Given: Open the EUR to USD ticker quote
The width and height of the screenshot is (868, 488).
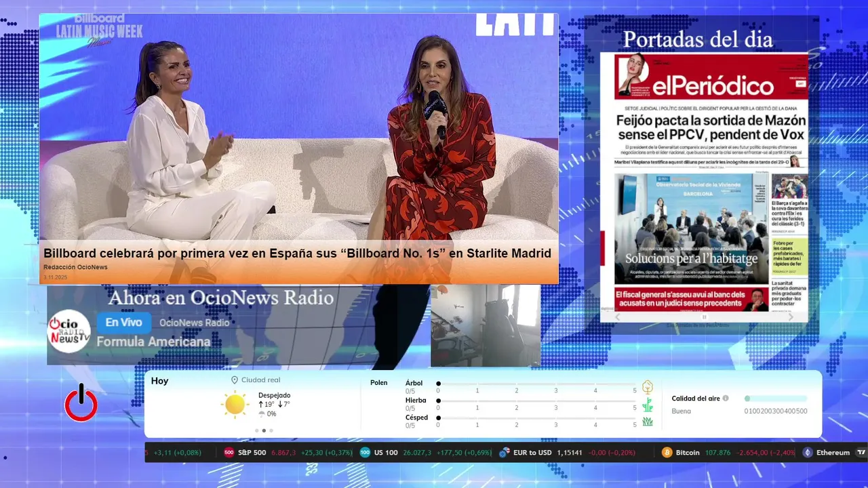Looking at the screenshot, I should coord(567,452).
